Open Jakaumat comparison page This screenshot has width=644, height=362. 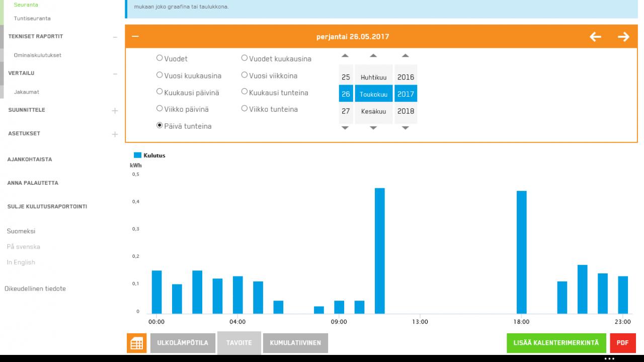(x=27, y=92)
